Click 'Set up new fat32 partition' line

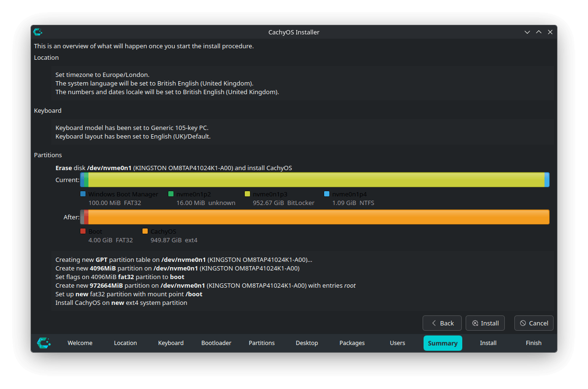pyautogui.click(x=129, y=294)
